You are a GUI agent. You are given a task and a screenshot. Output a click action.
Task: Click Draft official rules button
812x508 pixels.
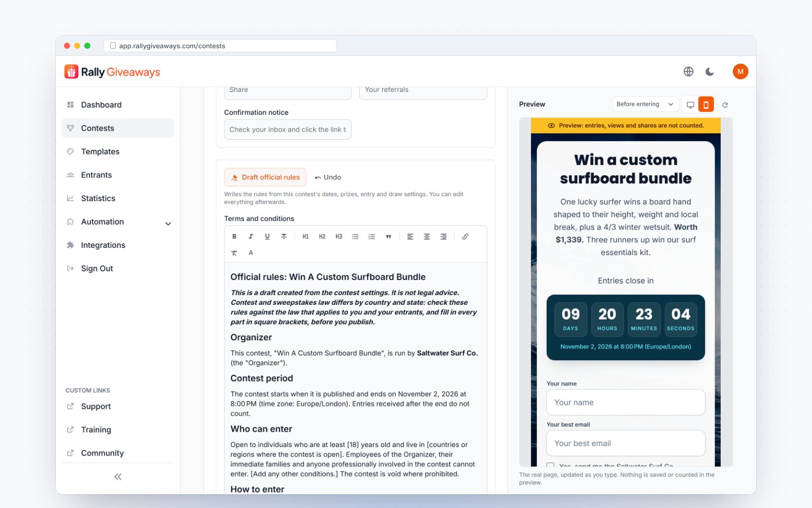click(x=265, y=177)
